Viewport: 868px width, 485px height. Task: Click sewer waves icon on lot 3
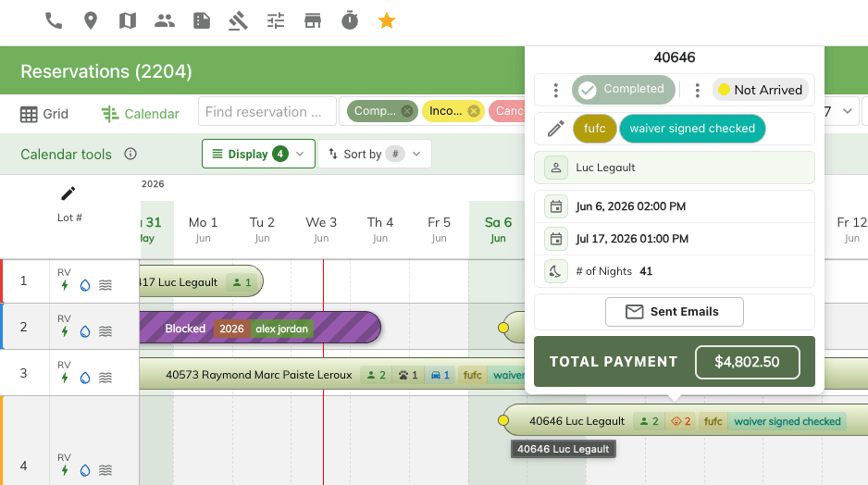[x=105, y=378]
